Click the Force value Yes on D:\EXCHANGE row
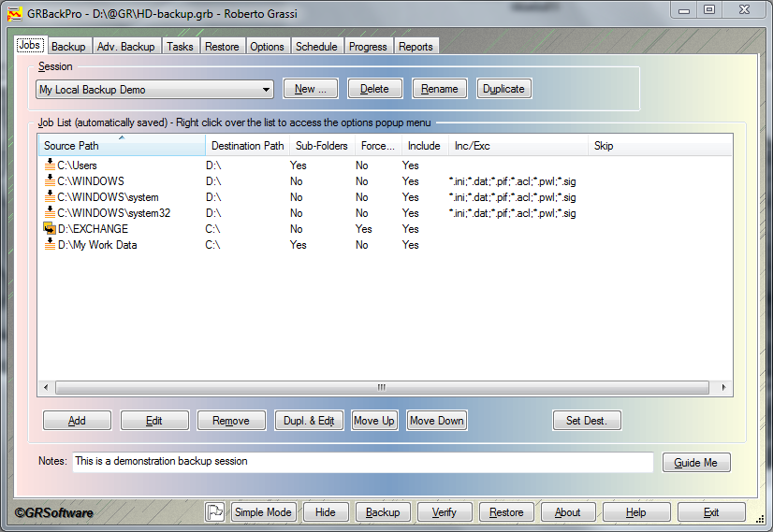This screenshot has height=532, width=773. point(364,229)
